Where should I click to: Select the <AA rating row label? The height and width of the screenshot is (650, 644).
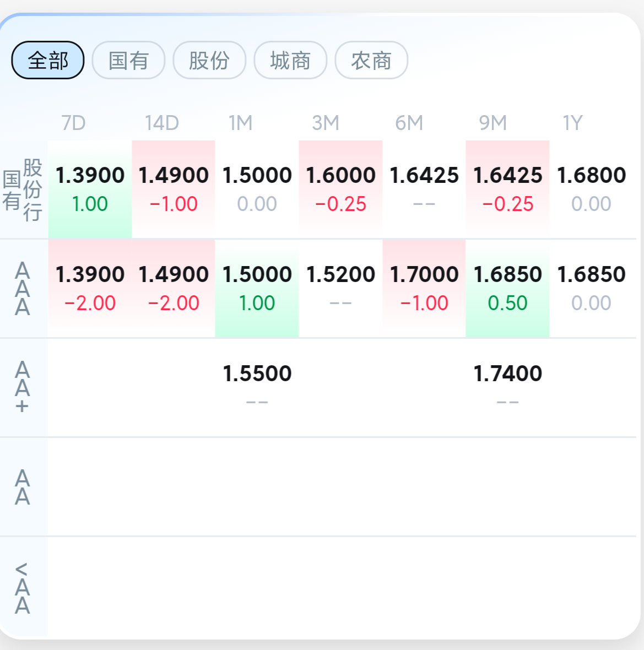point(23,587)
